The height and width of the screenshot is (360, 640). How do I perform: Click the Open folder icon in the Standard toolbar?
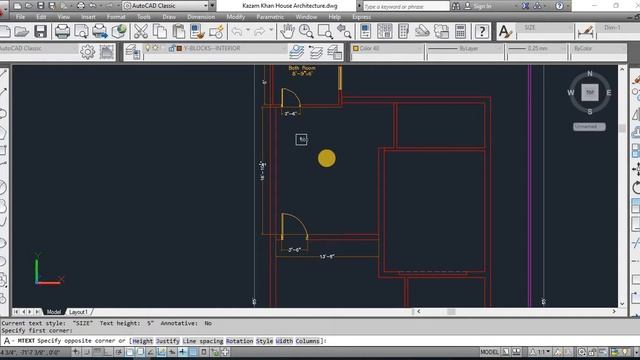point(21,31)
